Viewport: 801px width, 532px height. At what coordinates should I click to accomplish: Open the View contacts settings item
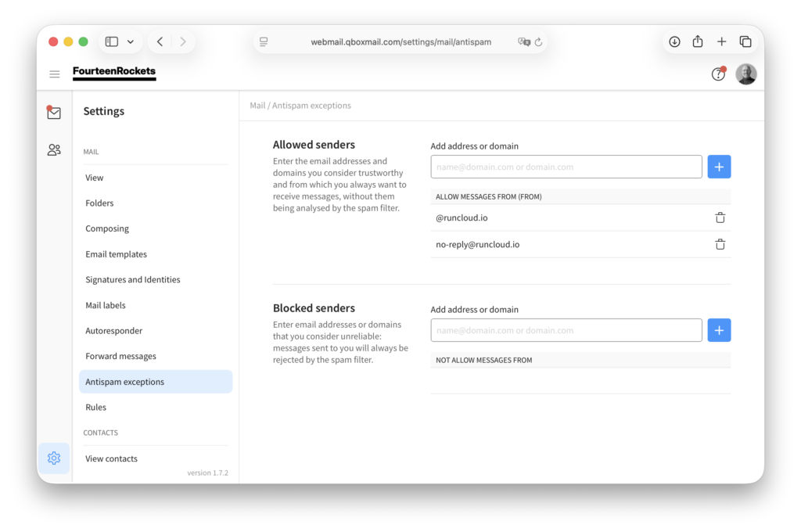[111, 458]
